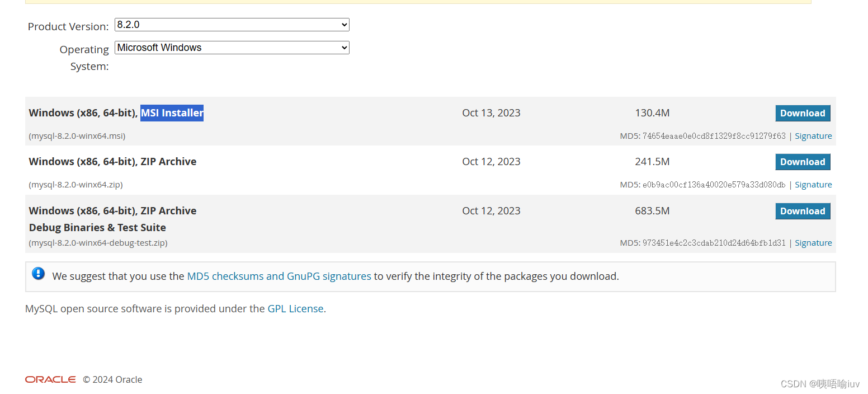Open Signature link for mysql-8.2.0-winx64.zip
Image resolution: width=868 pixels, height=394 pixels.
coord(813,185)
